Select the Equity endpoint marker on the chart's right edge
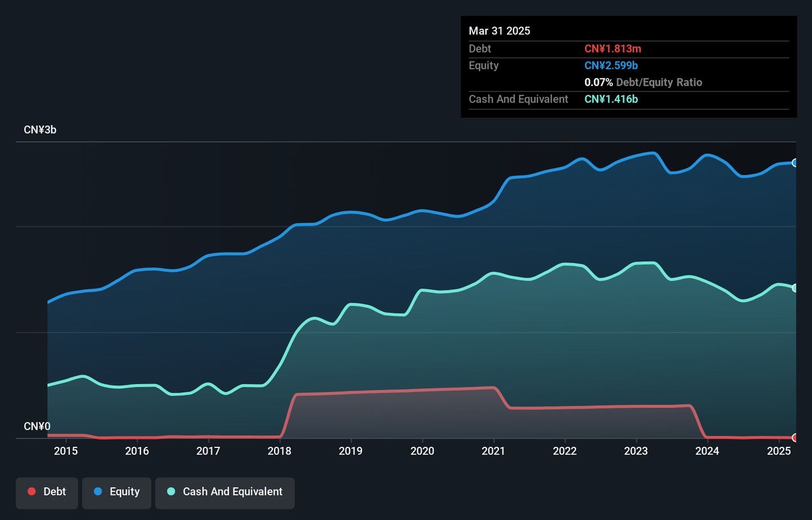Viewport: 812px width, 520px height. 795,163
